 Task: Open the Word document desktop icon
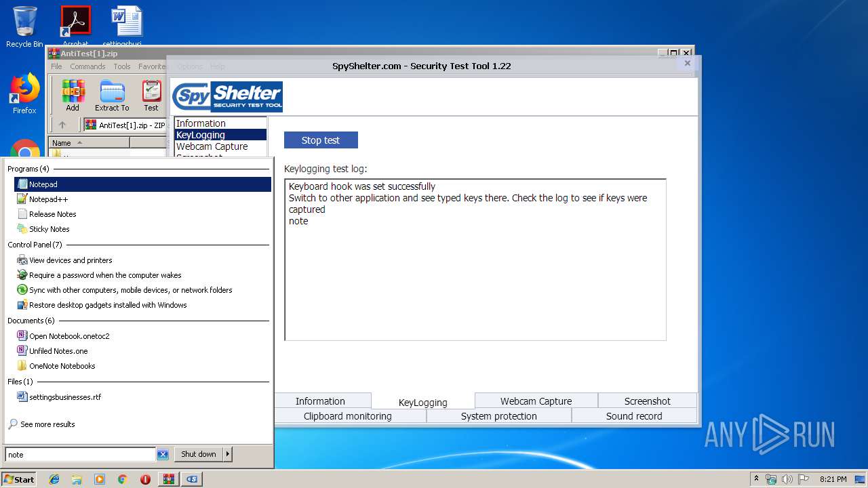point(127,26)
